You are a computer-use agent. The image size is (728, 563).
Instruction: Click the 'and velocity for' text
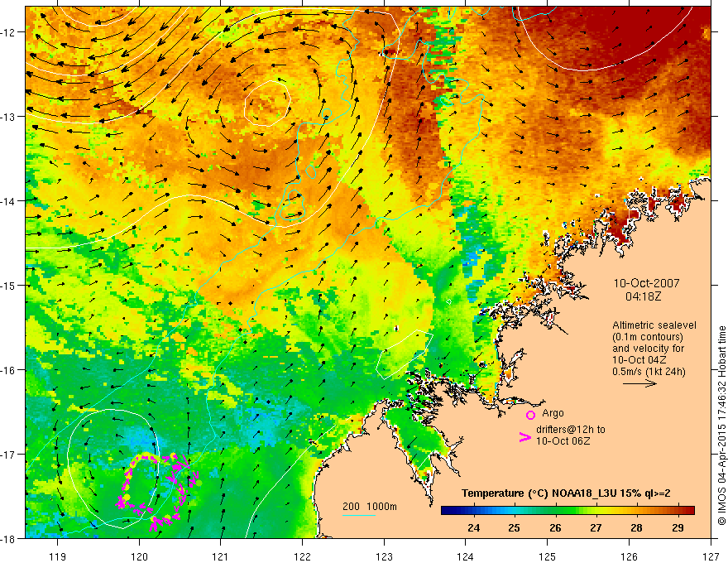(648, 349)
